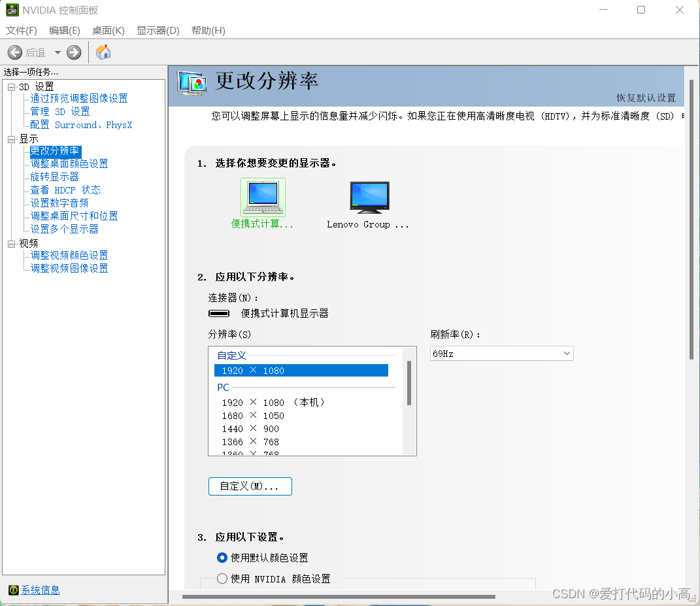
Task: Click the 系统信息 NVIDIA icon
Action: click(x=14, y=590)
